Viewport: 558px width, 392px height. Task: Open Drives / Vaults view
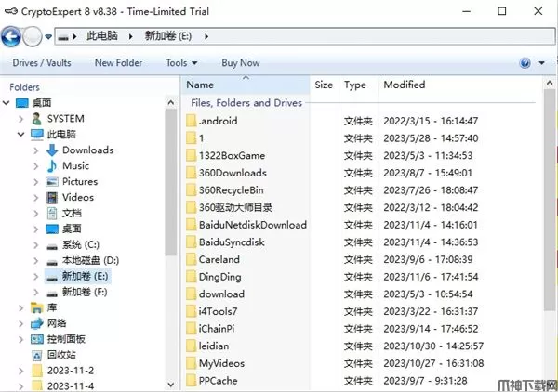pyautogui.click(x=42, y=63)
